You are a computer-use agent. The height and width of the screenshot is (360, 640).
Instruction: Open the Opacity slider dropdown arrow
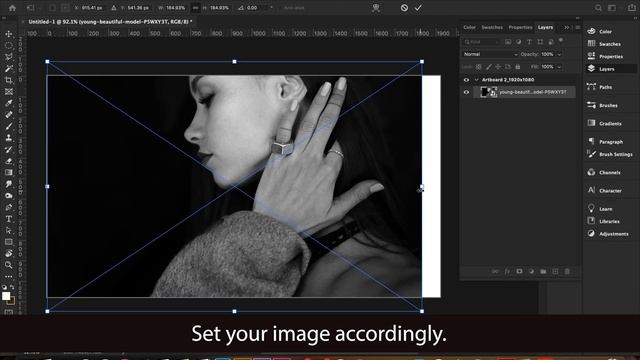pos(559,54)
